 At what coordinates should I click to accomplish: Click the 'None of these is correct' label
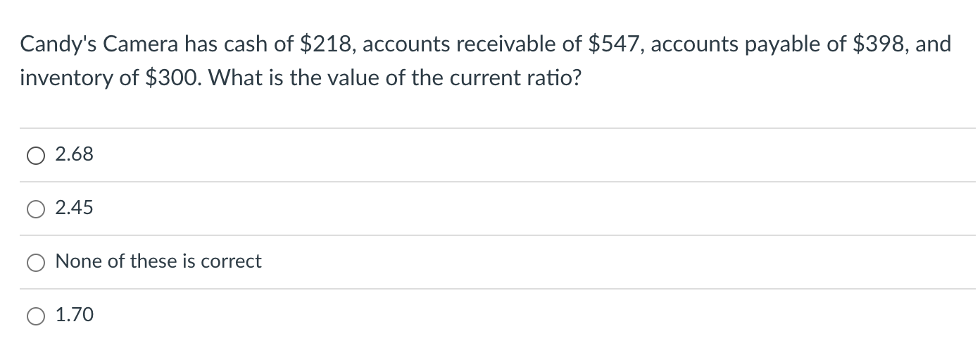(158, 261)
